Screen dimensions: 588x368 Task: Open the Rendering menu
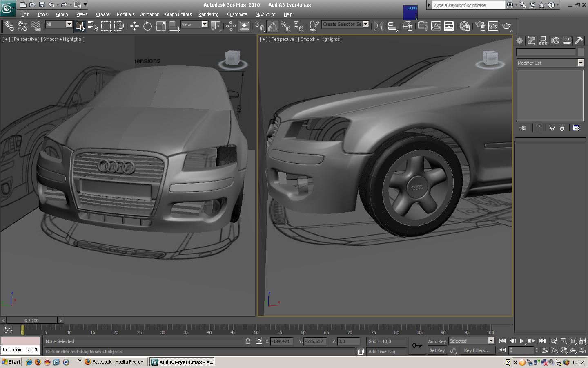[208, 14]
